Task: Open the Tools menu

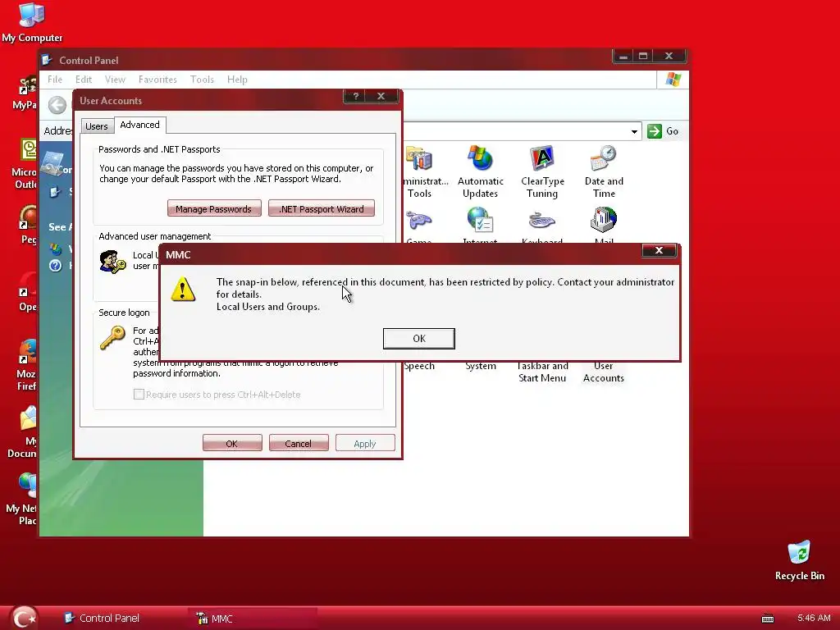Action: (x=202, y=80)
